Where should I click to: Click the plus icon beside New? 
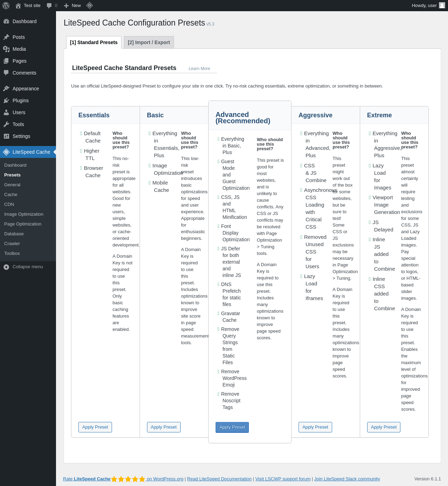66,6
